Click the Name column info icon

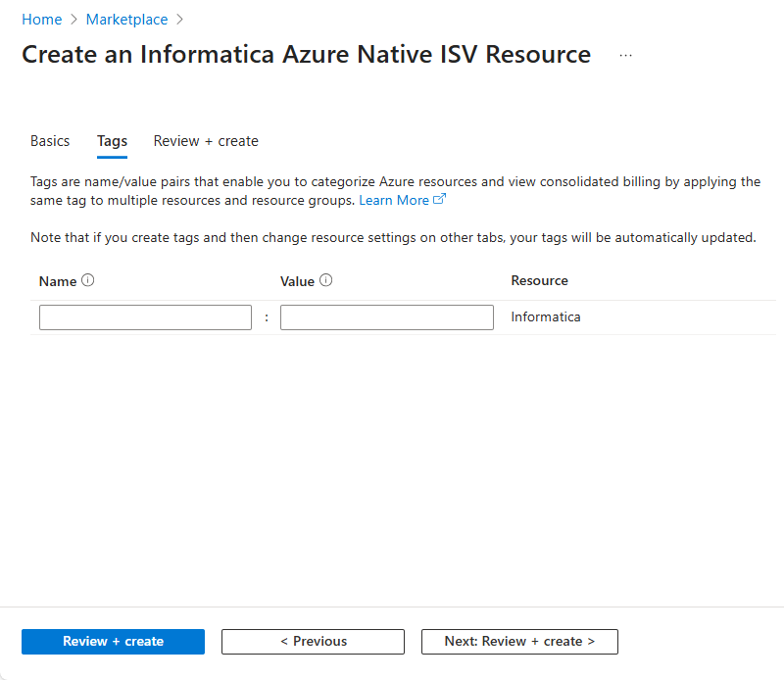[87, 280]
